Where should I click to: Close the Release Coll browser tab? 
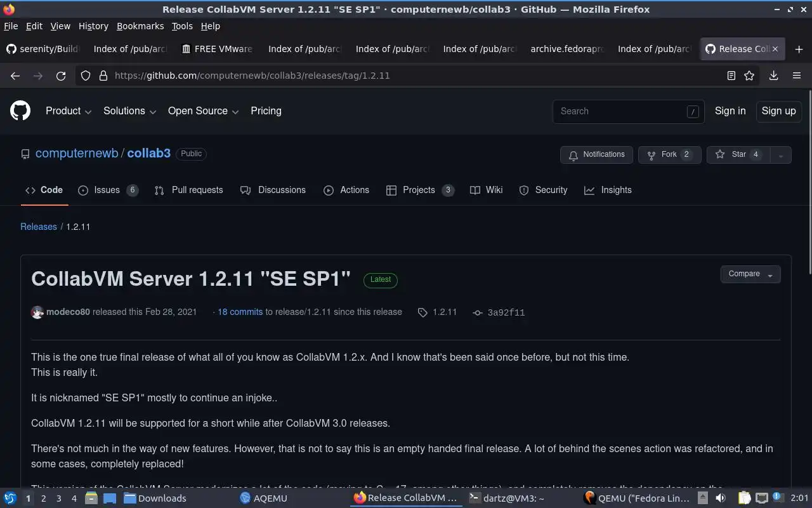tap(775, 49)
